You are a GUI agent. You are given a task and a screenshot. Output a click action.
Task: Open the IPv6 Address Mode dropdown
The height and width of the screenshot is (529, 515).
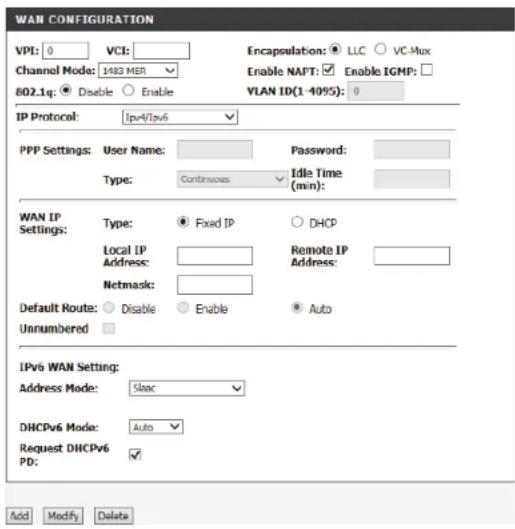click(187, 388)
